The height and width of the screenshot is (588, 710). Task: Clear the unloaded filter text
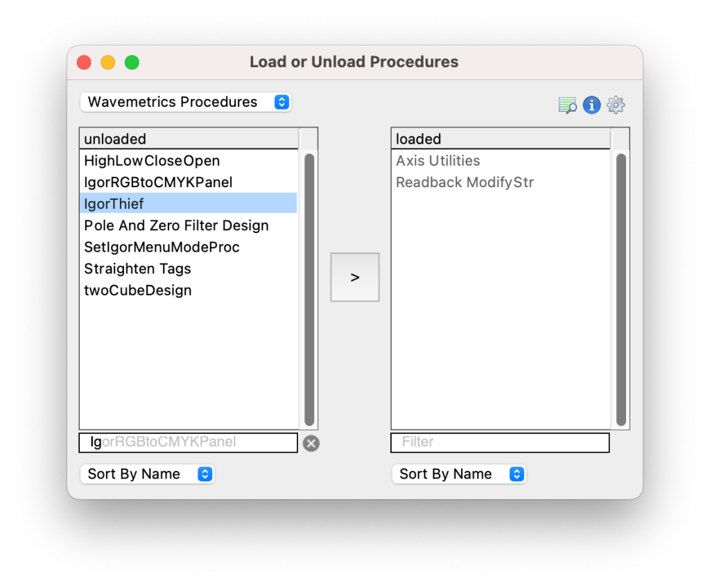coord(311,443)
